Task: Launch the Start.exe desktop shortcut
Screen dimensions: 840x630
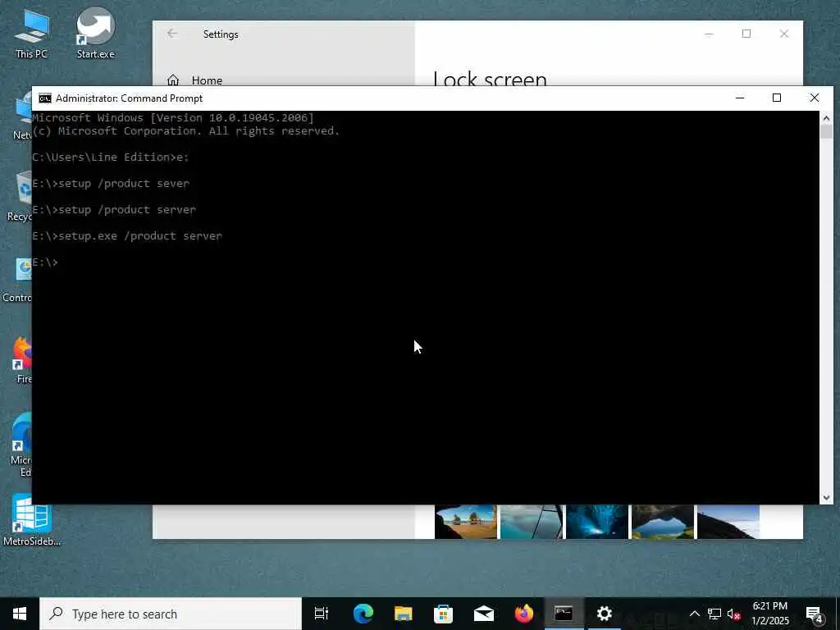Action: [x=95, y=33]
